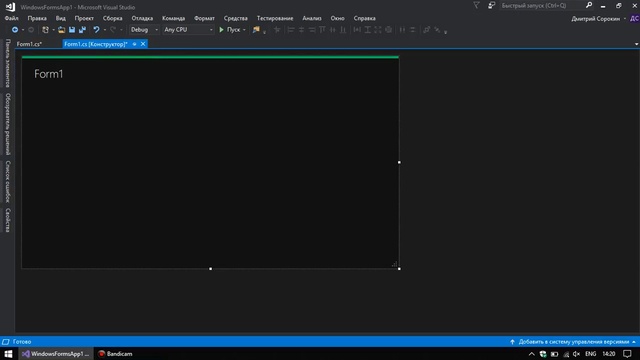This screenshot has height=360, width=640.
Task: Click the yellow Find in Files icon
Action: [256, 30]
